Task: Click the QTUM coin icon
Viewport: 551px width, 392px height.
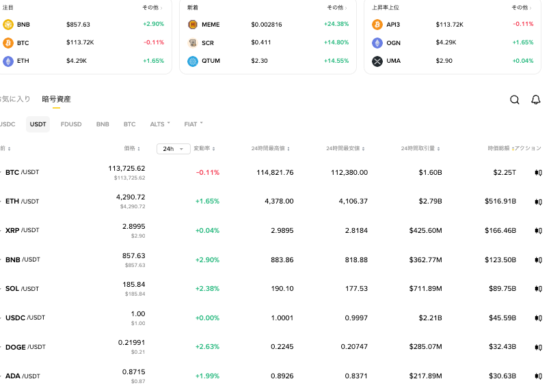Action: 193,61
